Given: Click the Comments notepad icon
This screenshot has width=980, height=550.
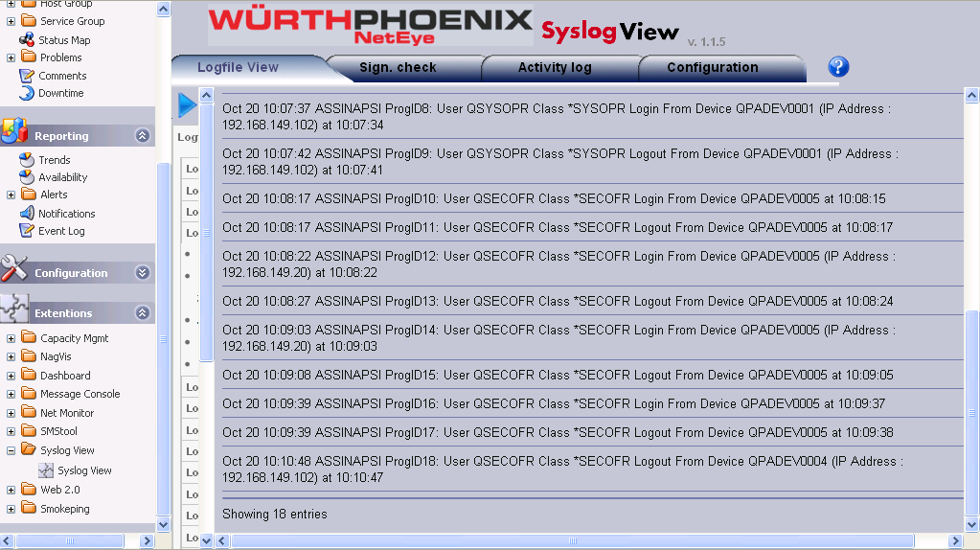Looking at the screenshot, I should tap(27, 76).
